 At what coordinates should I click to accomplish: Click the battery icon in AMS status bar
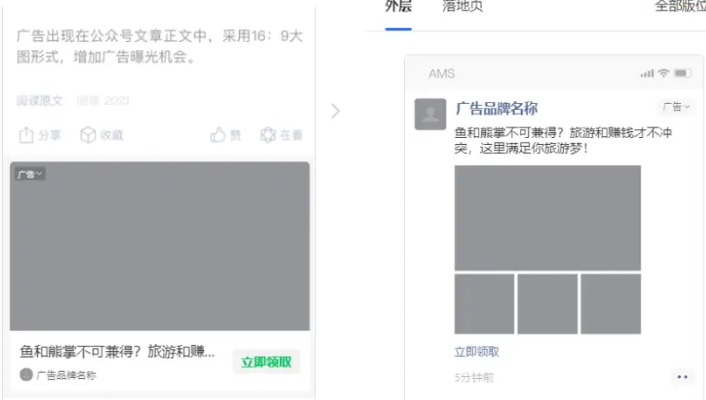(x=682, y=73)
